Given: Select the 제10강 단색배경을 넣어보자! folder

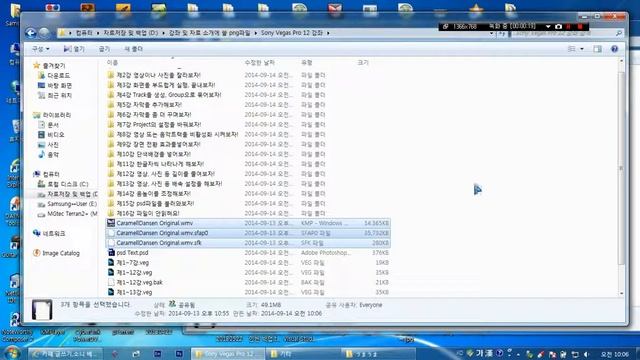Looking at the screenshot, I should coord(153,154).
